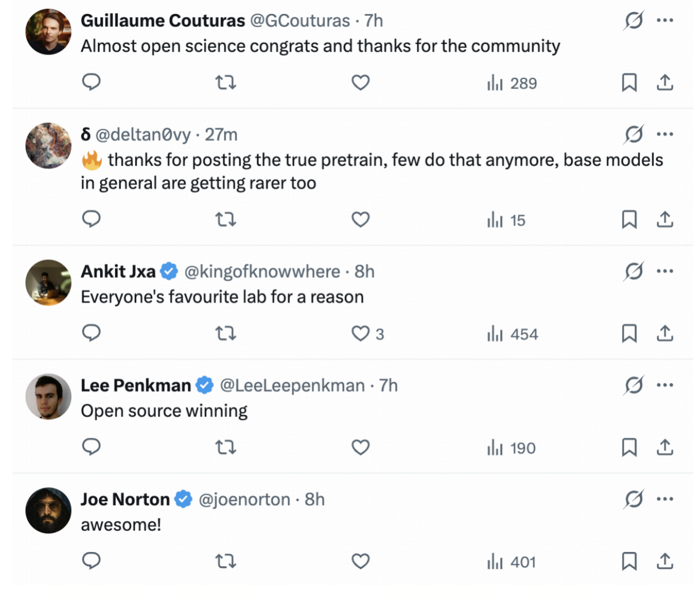Retweet the deltan0vy pretrain post

[x=225, y=219]
